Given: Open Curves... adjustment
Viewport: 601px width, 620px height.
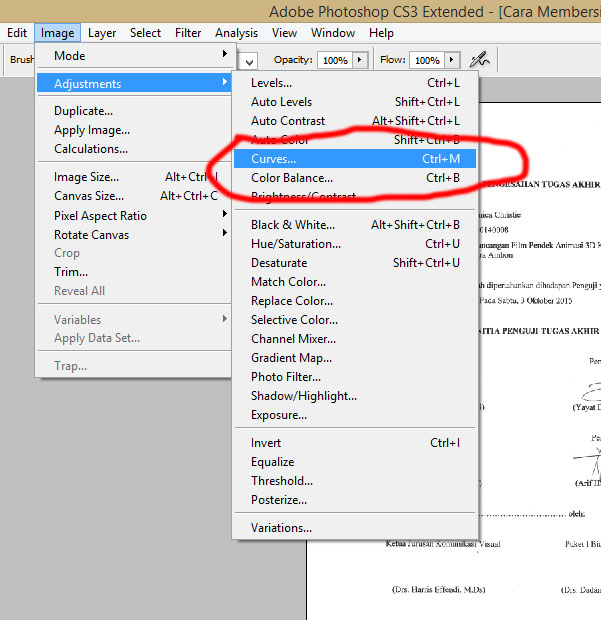Looking at the screenshot, I should point(355,159).
